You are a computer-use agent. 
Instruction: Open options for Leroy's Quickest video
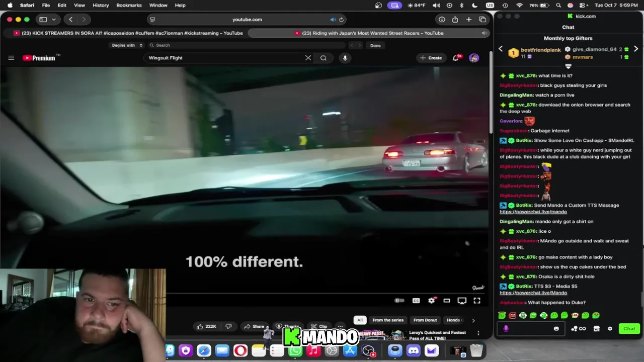[478, 333]
